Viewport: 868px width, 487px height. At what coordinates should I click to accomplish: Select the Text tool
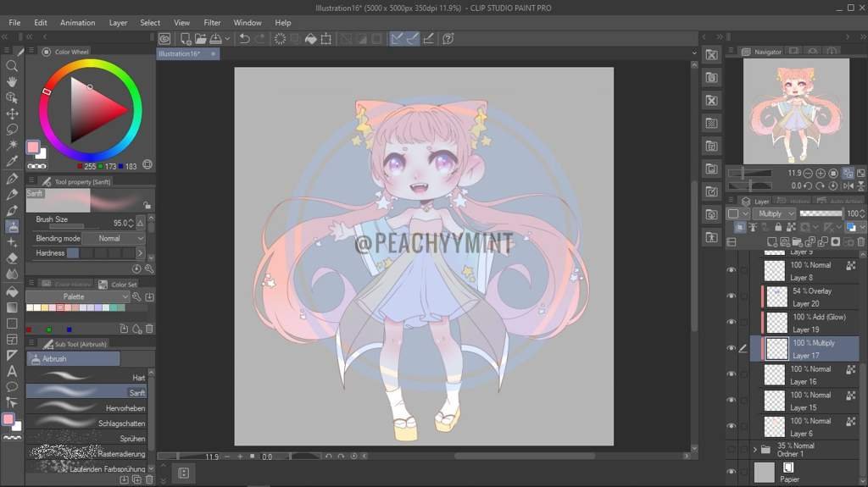(12, 371)
